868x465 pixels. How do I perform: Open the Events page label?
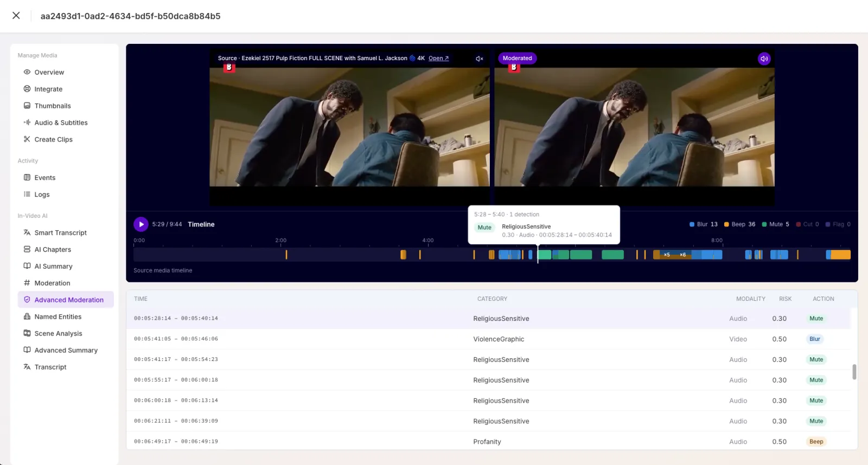[45, 178]
